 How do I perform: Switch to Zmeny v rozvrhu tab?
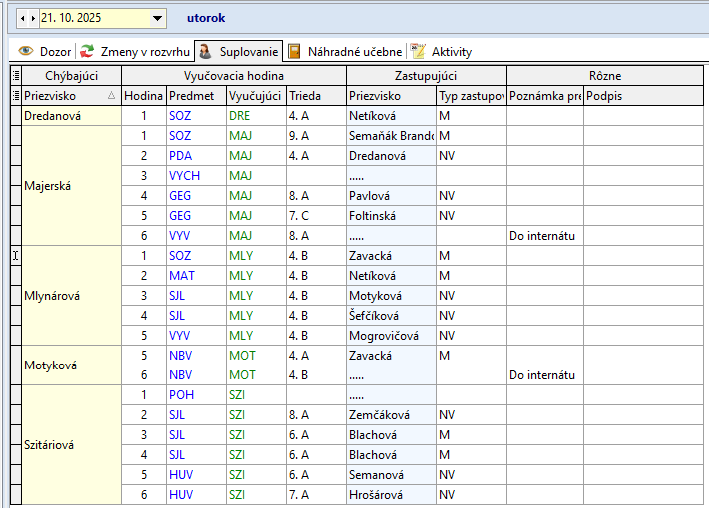(136, 51)
